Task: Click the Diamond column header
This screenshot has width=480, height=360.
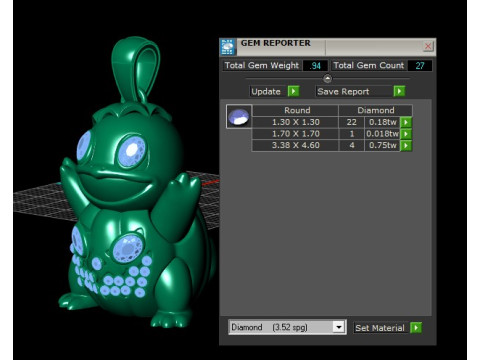Action: (x=375, y=110)
